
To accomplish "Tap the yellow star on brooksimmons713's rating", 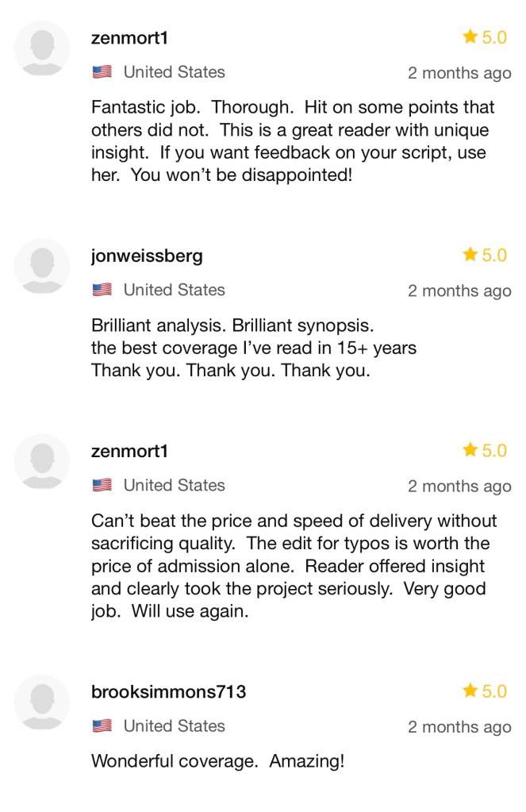I will [470, 691].
